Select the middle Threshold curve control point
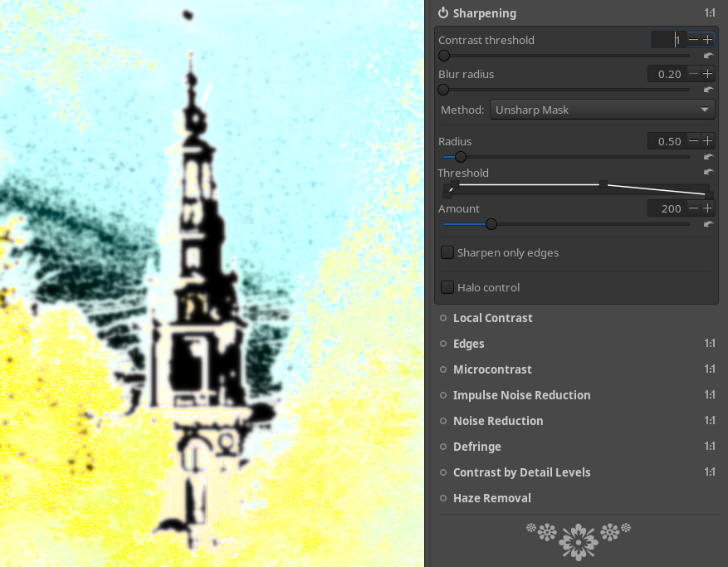 coord(603,184)
